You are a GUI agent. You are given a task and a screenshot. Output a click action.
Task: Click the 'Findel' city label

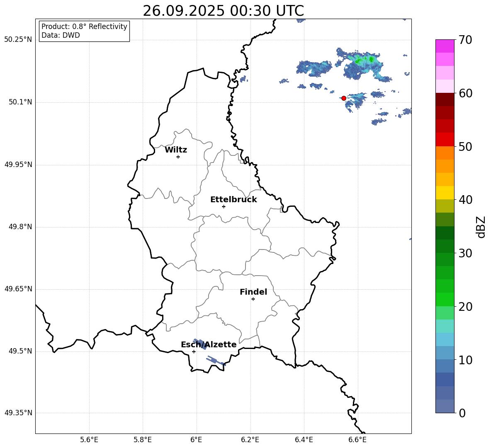point(253,292)
